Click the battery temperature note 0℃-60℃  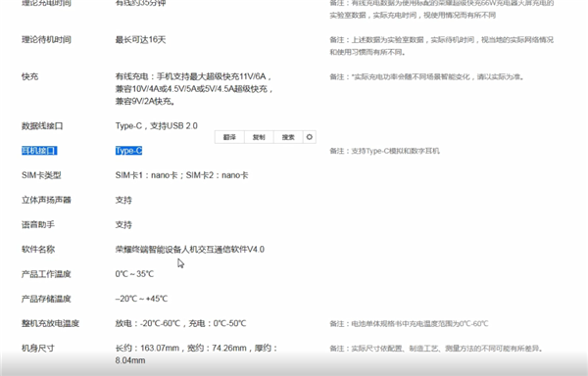(x=409, y=323)
